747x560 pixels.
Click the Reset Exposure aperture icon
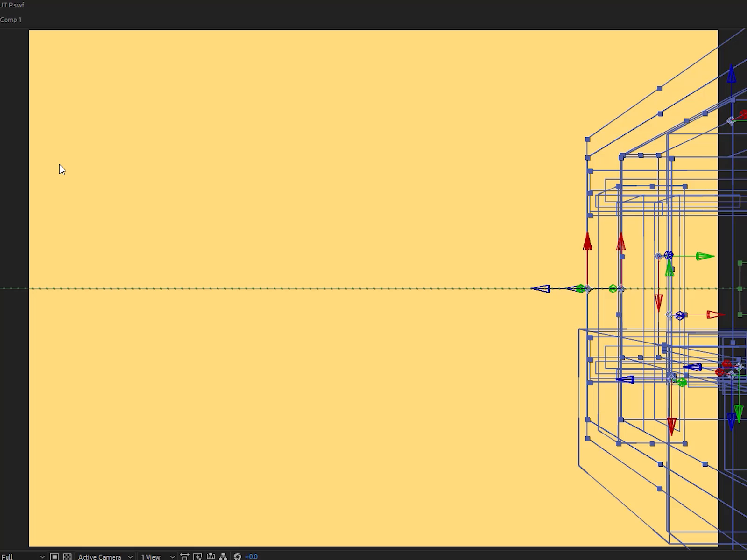[237, 556]
